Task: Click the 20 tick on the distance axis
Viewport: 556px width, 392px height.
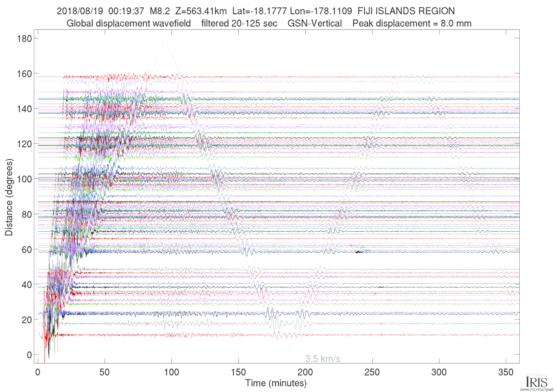Action: pyautogui.click(x=27, y=320)
